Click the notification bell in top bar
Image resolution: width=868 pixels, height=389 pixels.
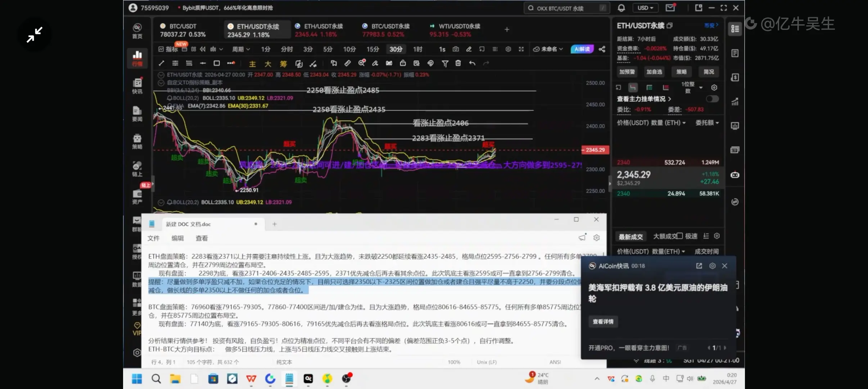point(621,8)
